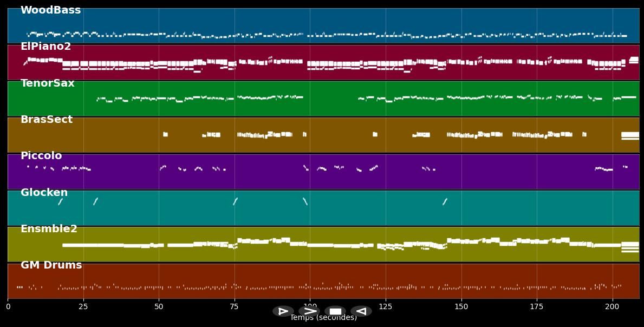Click the first Glocken glissando note run

pos(60,201)
